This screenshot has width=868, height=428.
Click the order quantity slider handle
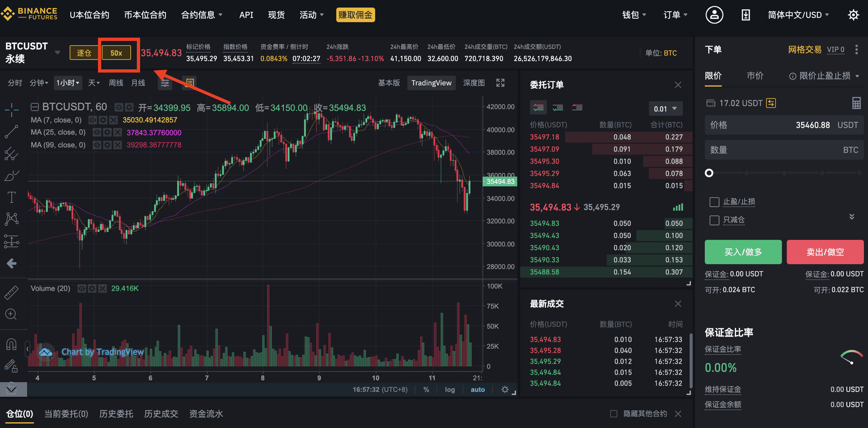(709, 173)
